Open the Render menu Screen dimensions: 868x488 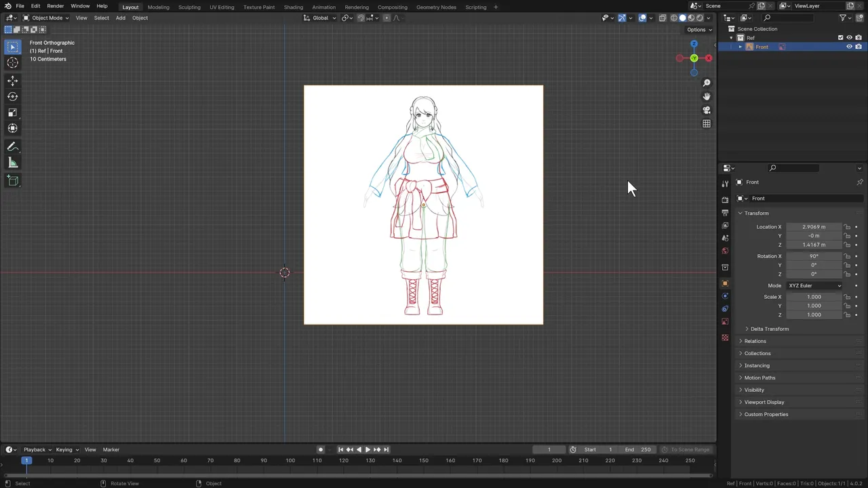pyautogui.click(x=55, y=6)
